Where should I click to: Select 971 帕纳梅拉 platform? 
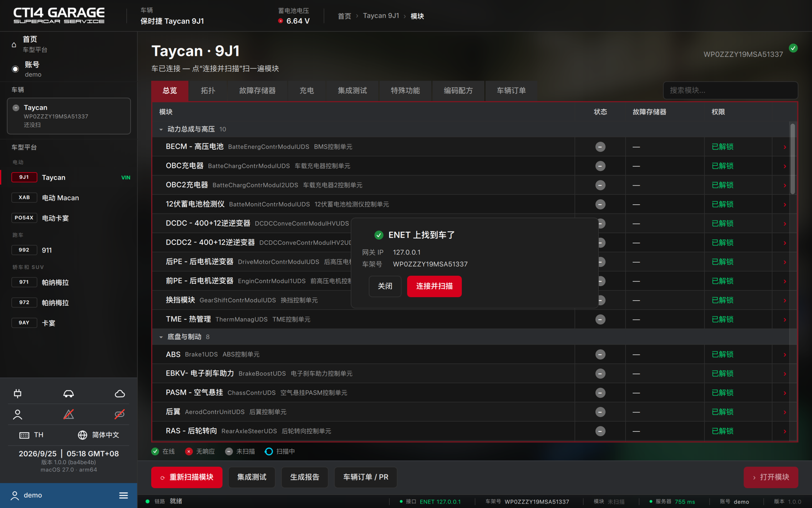pyautogui.click(x=69, y=282)
